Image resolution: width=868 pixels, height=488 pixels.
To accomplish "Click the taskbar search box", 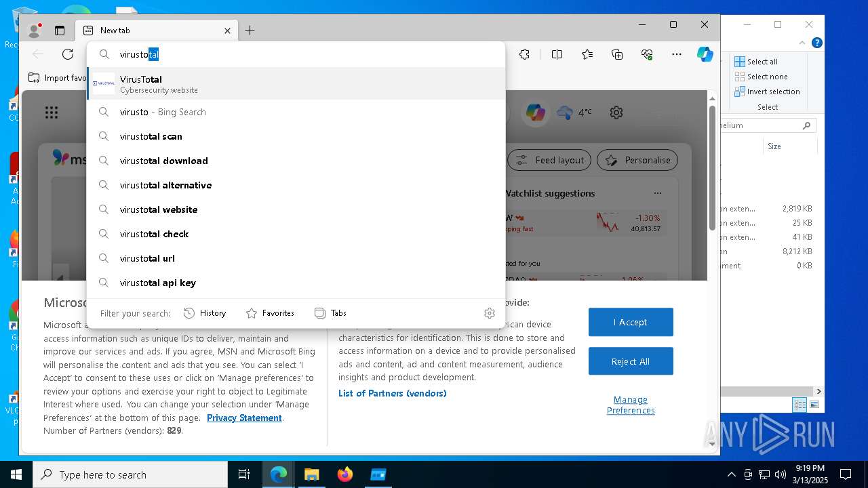I will pyautogui.click(x=130, y=474).
